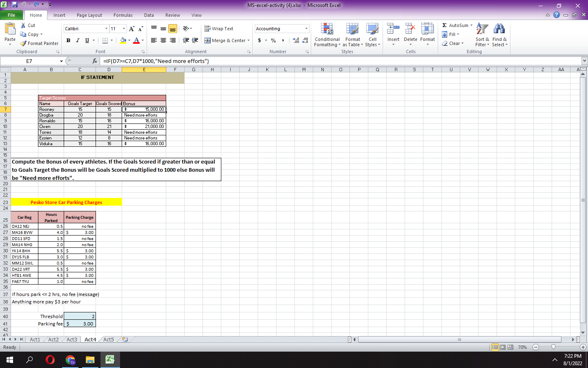This screenshot has height=368, width=588.
Task: Decrease the cell indent
Action: [186, 40]
